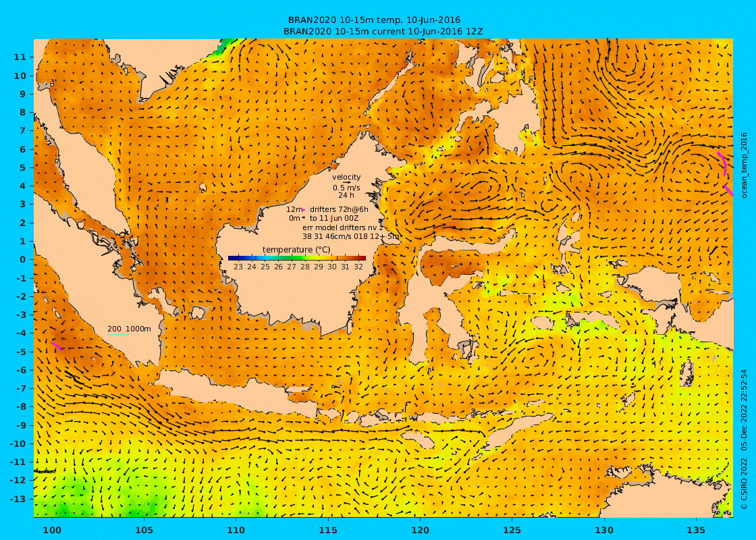Click the colorbar value 23
The height and width of the screenshot is (540, 756).
pyautogui.click(x=238, y=267)
